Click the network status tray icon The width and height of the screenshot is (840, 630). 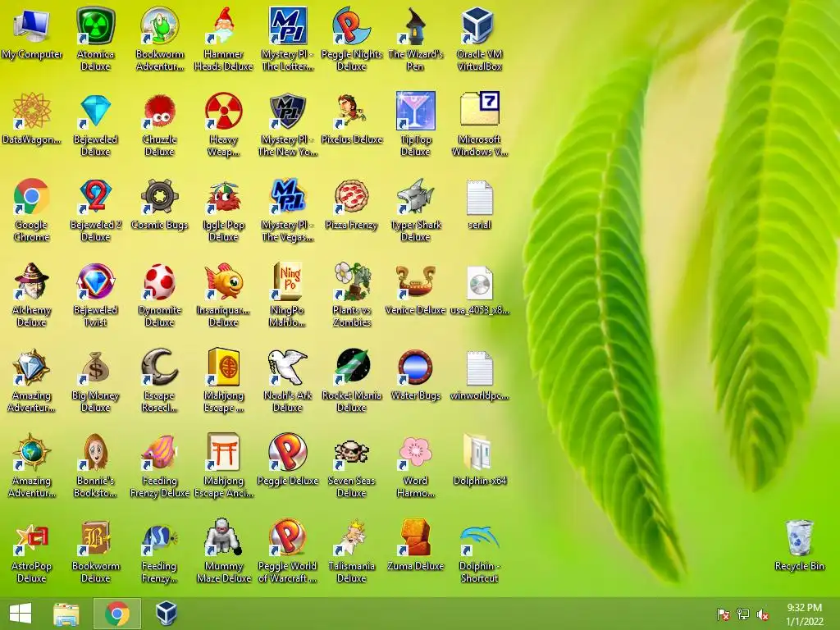pos(743,614)
